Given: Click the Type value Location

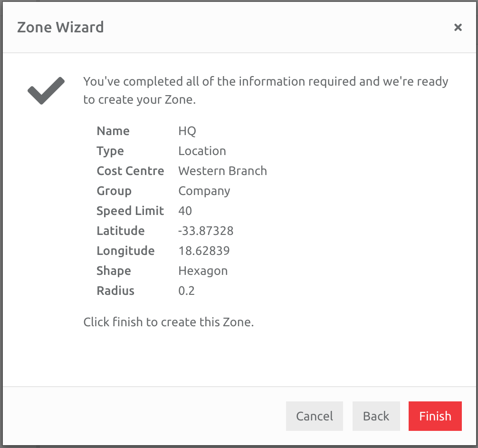Looking at the screenshot, I should (x=202, y=151).
